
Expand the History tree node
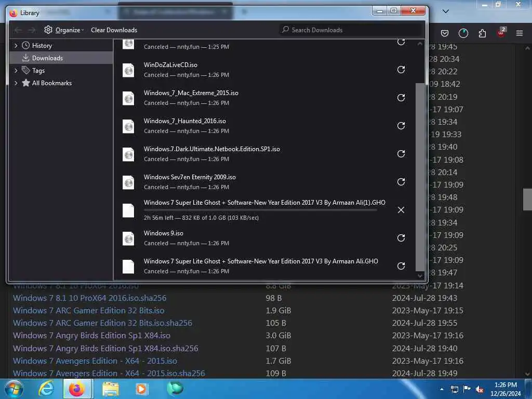click(16, 46)
